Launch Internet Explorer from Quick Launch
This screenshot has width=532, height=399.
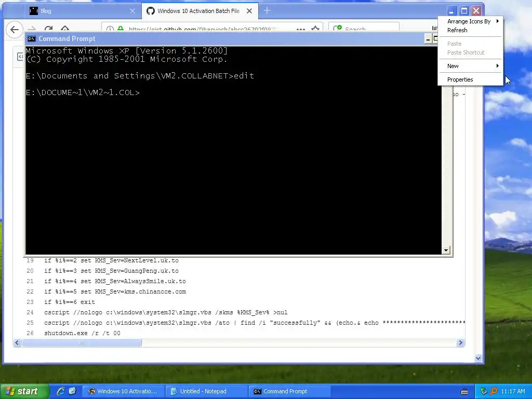(x=61, y=391)
